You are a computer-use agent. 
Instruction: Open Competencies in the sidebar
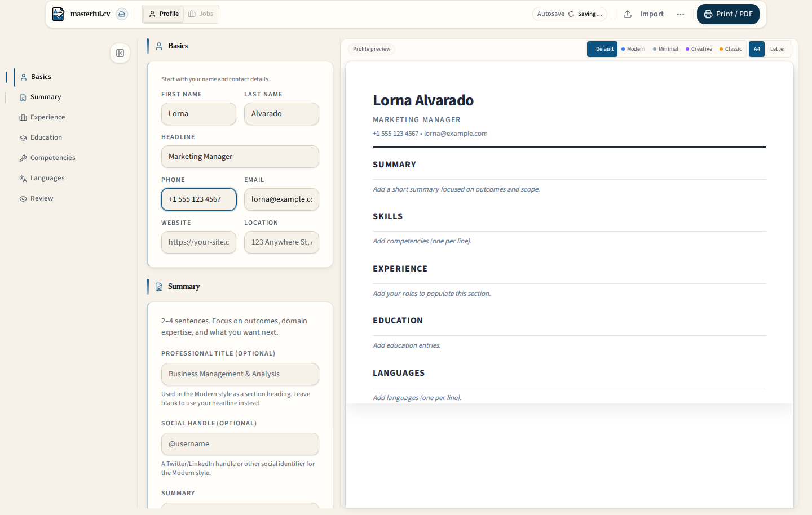53,158
